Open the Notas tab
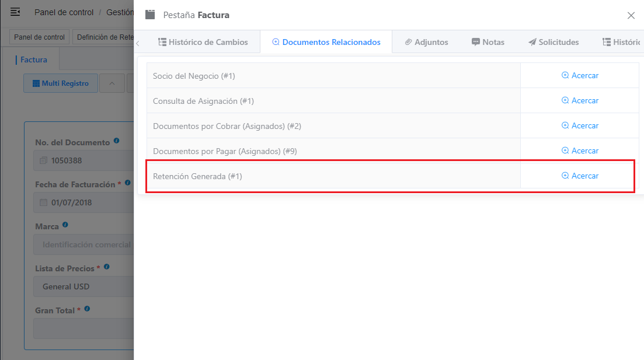 488,42
